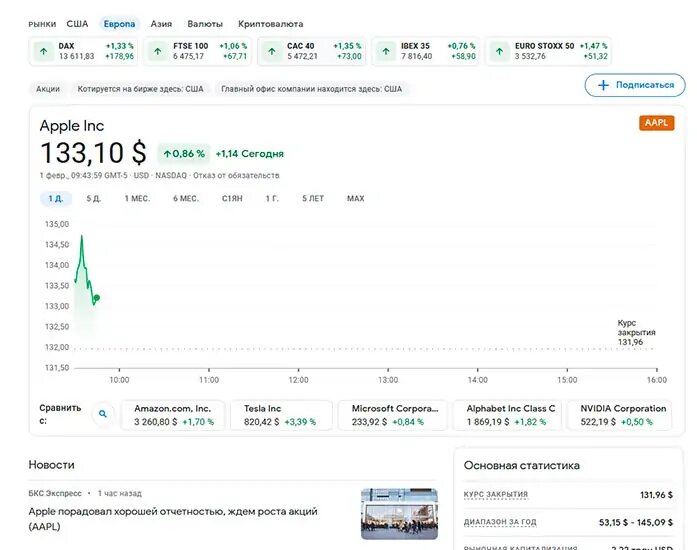
Task: Open the IBEX 35 index card
Action: (x=425, y=51)
